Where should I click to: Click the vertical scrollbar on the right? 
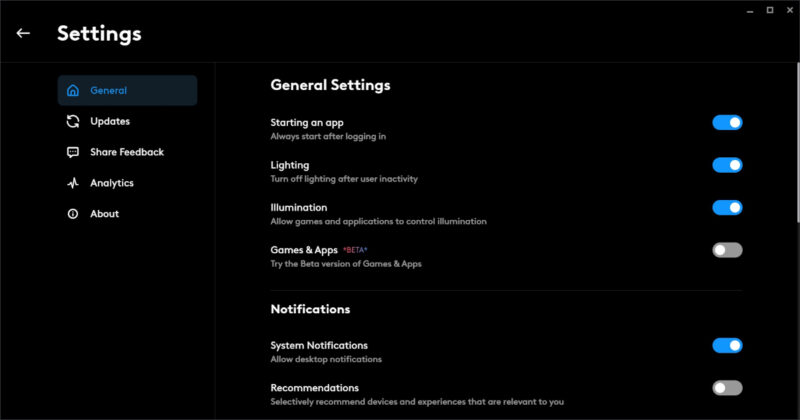click(x=798, y=142)
